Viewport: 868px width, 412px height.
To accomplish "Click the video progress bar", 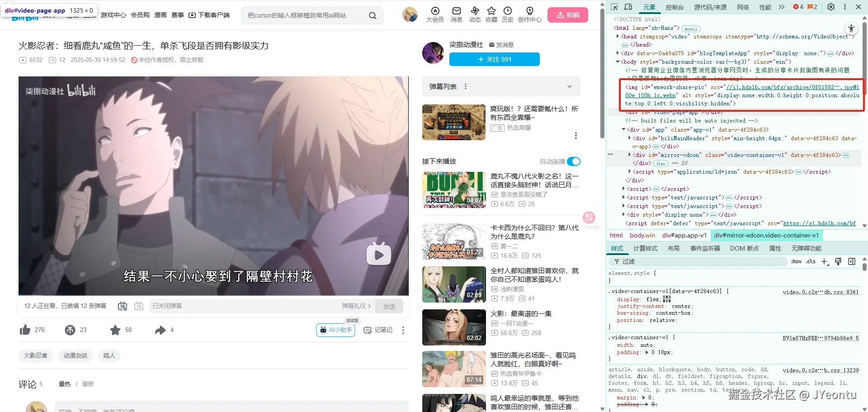I will (x=213, y=295).
